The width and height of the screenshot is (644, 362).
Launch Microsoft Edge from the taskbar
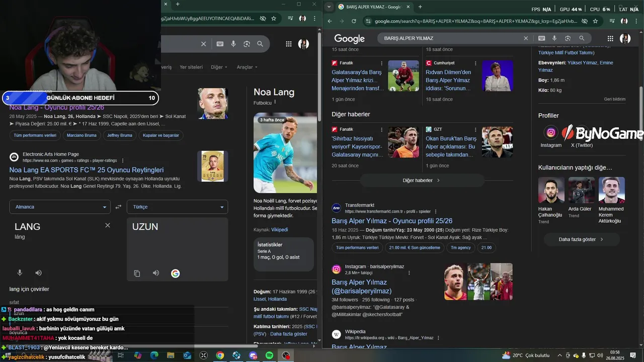[154, 355]
